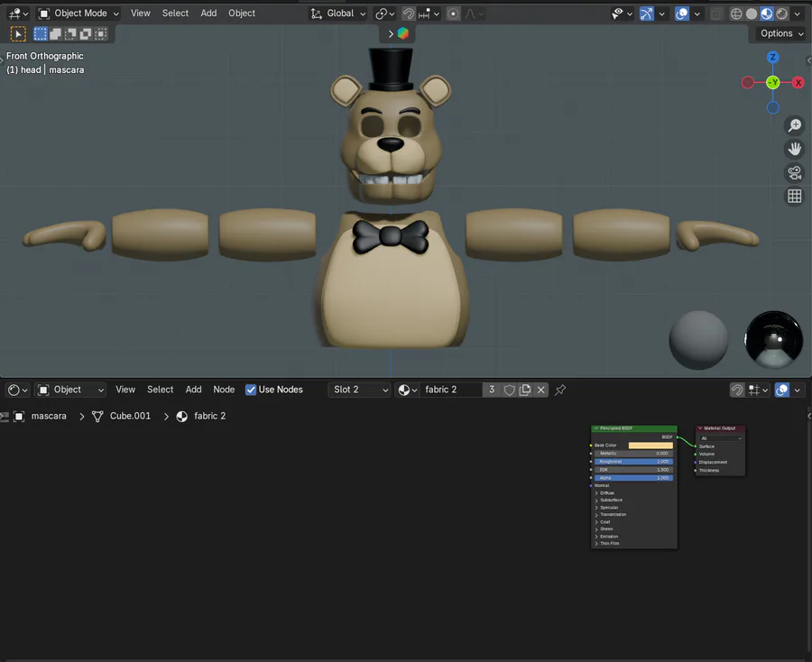Choose the Set New Selection mode icon
Viewport: 812px width, 662px height.
point(40,34)
